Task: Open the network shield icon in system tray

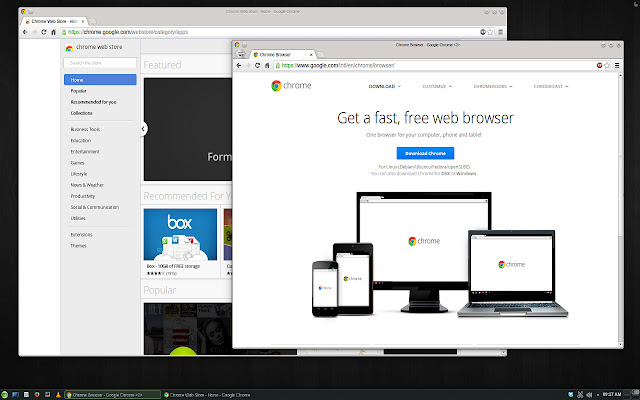Action: tap(571, 395)
